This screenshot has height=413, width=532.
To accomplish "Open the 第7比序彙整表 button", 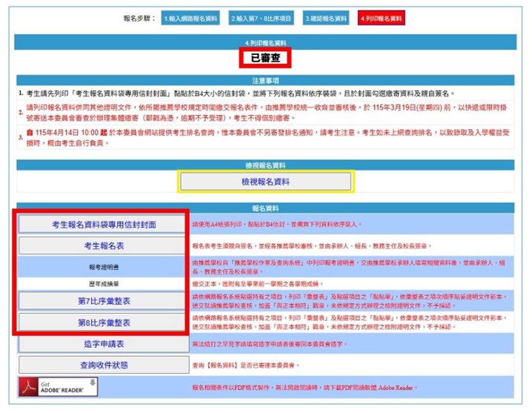I will coord(104,301).
